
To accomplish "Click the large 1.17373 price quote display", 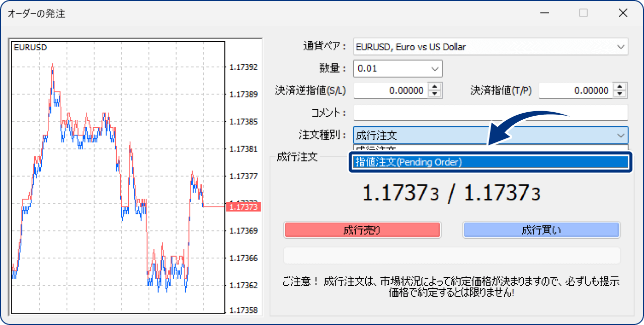I will click(451, 193).
